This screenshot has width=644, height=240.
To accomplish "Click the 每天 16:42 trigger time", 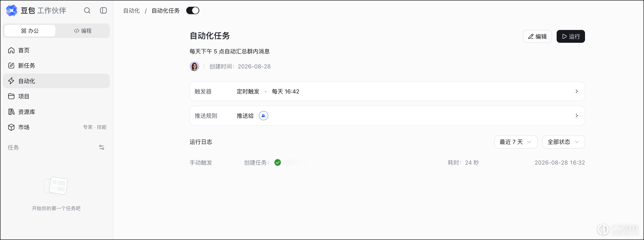I will (x=286, y=91).
